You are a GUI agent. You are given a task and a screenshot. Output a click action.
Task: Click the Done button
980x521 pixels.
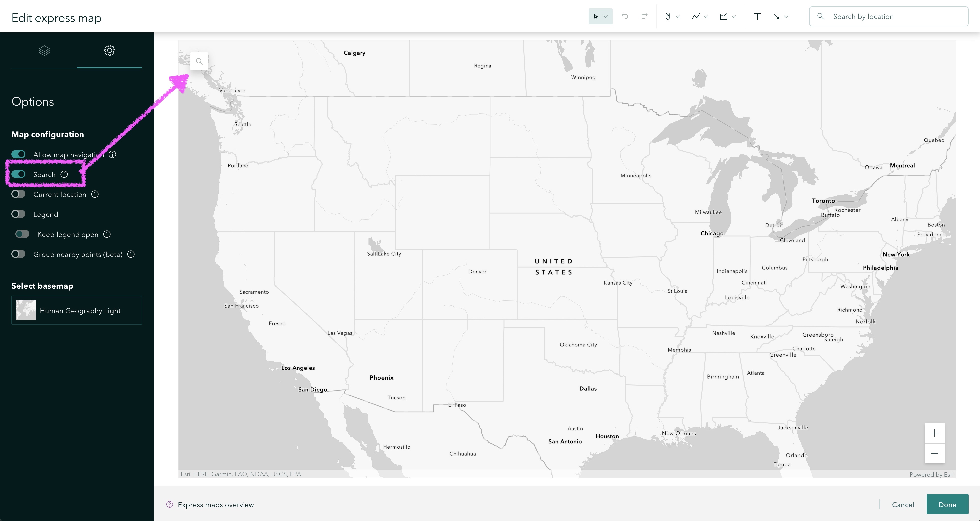[x=947, y=504]
